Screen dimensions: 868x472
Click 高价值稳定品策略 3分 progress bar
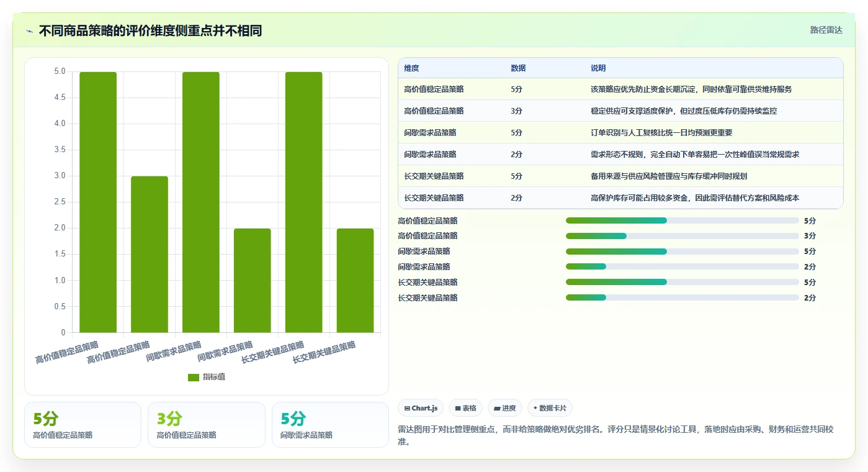[682, 236]
